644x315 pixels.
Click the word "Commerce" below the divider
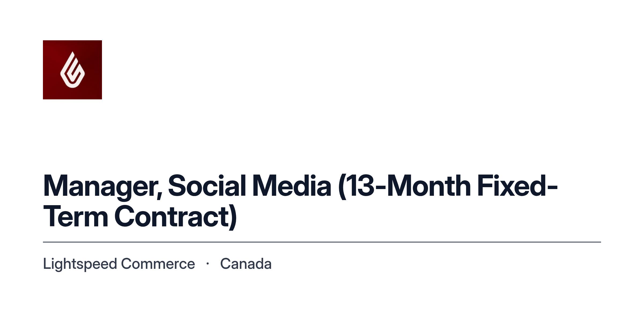158,264
